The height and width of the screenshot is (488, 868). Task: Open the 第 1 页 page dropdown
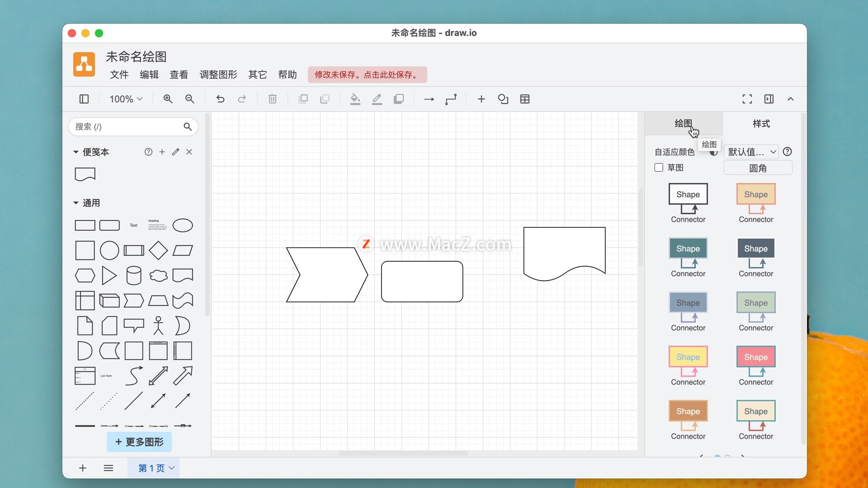pos(154,468)
